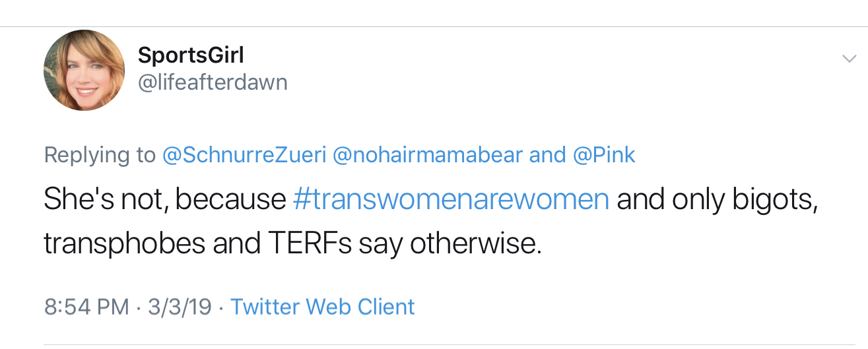868x349 pixels.
Task: Select the Twitter Web Client source link
Action: click(x=322, y=307)
